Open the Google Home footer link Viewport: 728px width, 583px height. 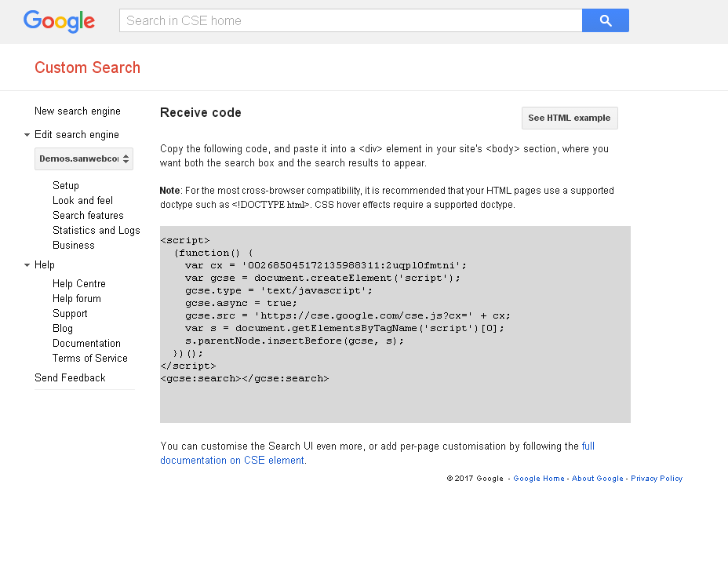[x=539, y=479]
